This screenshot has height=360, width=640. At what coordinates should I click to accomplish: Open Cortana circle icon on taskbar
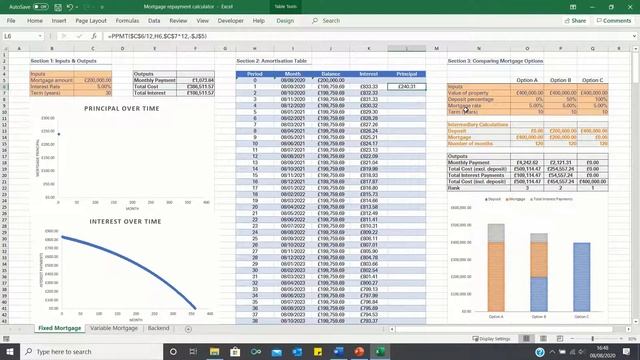(173, 351)
